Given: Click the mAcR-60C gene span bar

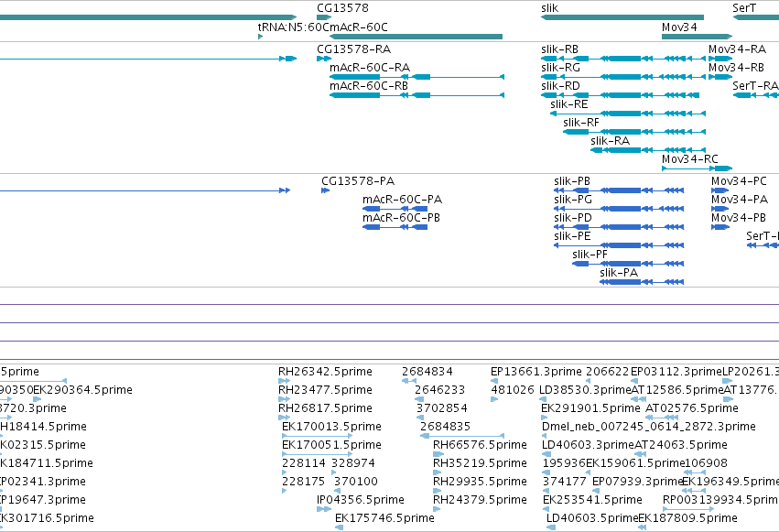Looking at the screenshot, I should tap(416, 37).
